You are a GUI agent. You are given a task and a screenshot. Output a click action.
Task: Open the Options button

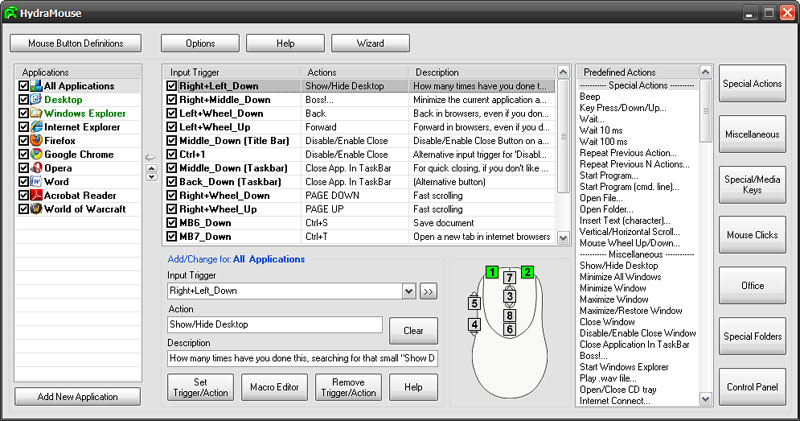tap(200, 43)
